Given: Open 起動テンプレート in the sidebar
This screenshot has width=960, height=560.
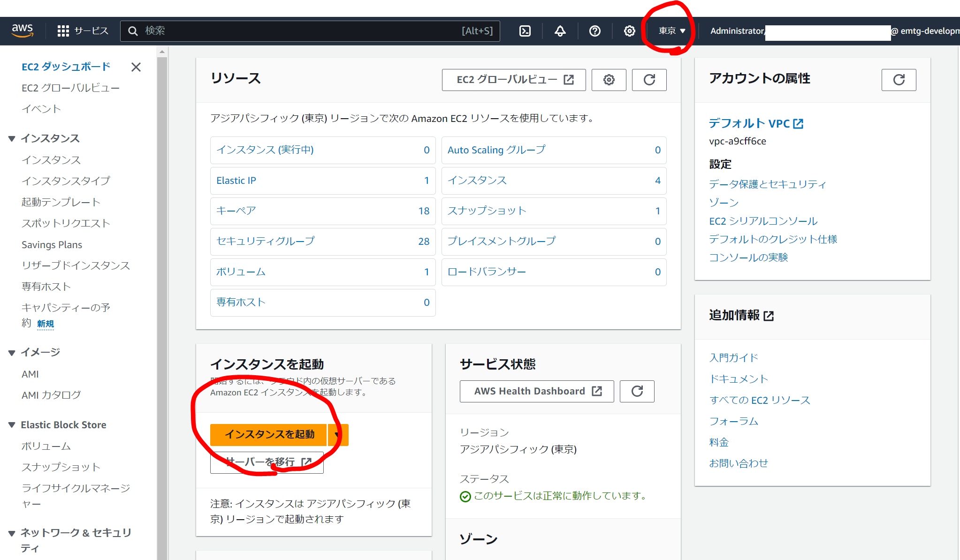Looking at the screenshot, I should (61, 202).
